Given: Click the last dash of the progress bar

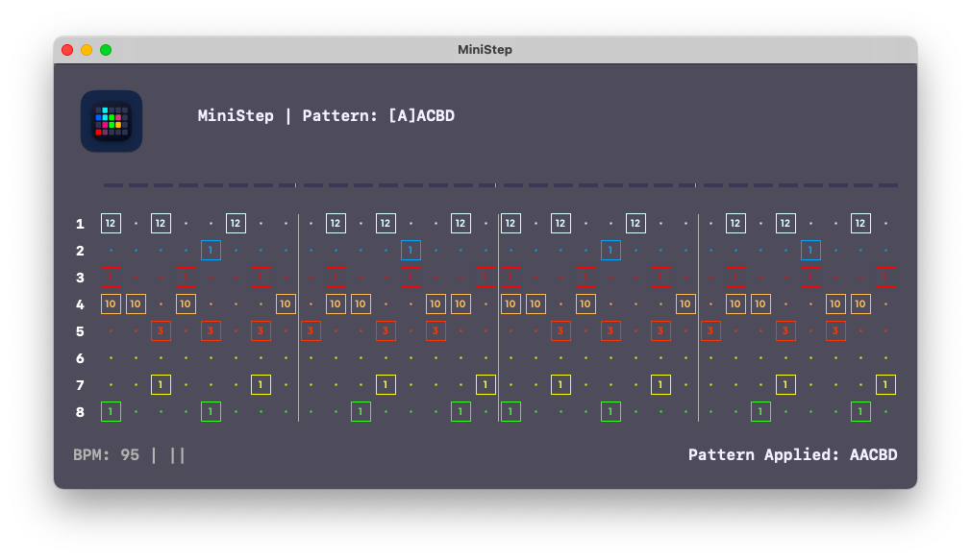Looking at the screenshot, I should 888,185.
